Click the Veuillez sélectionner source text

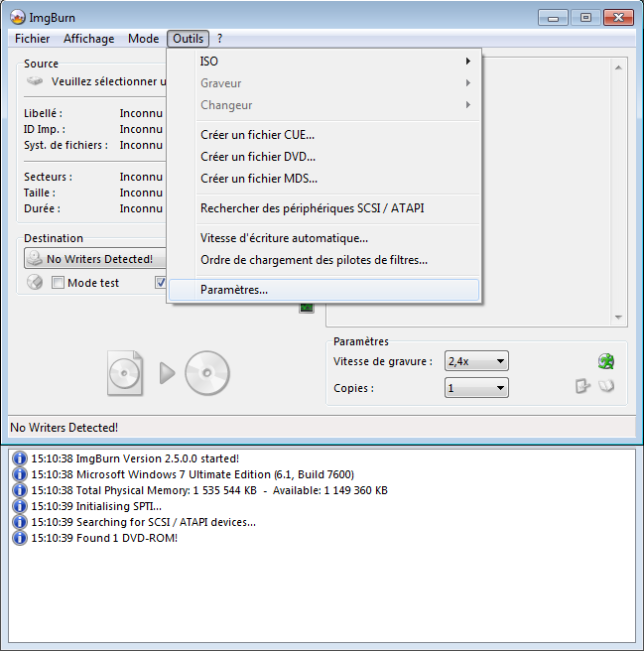pyautogui.click(x=108, y=81)
